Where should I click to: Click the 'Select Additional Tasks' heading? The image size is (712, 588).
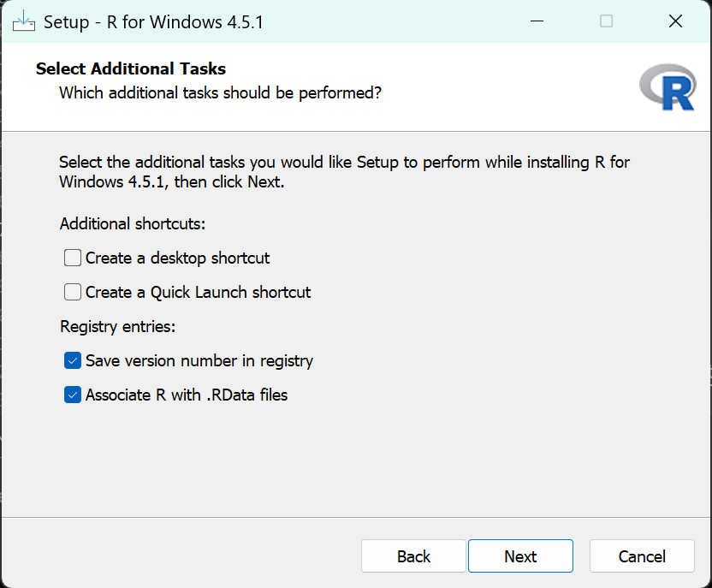[x=131, y=69]
